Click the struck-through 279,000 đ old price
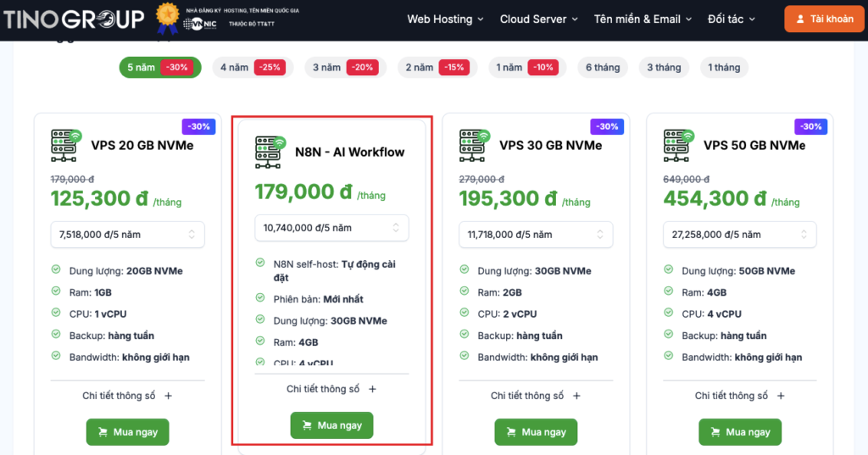This screenshot has height=455, width=868. (481, 180)
